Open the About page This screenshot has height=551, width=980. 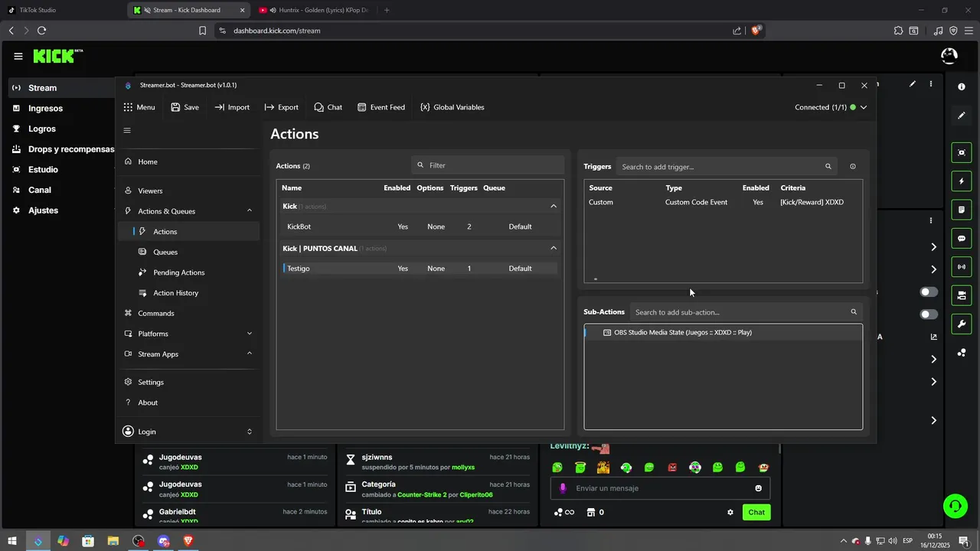[188, 403]
